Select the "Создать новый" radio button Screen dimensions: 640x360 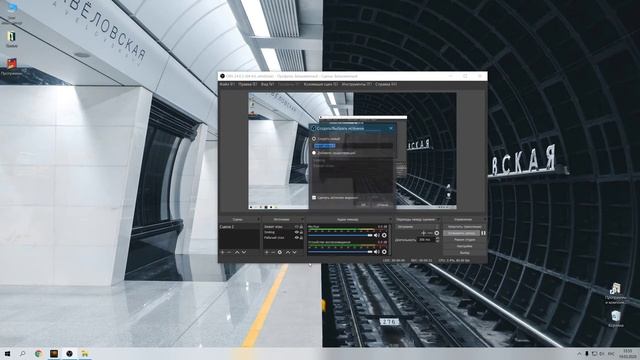314,139
